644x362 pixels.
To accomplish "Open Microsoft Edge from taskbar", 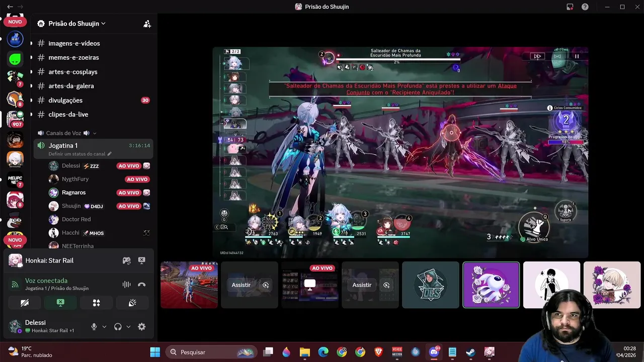I will click(323, 352).
